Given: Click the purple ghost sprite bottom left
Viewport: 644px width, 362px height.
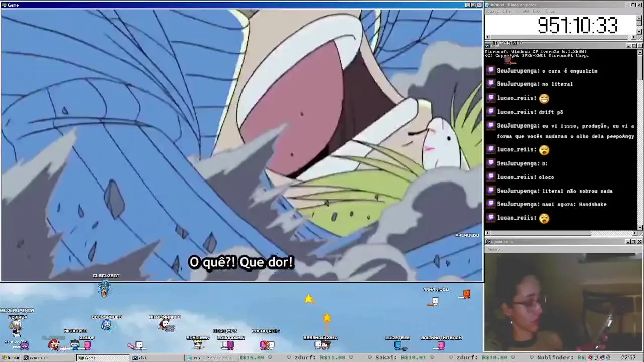Looking at the screenshot, I should pos(24,345).
